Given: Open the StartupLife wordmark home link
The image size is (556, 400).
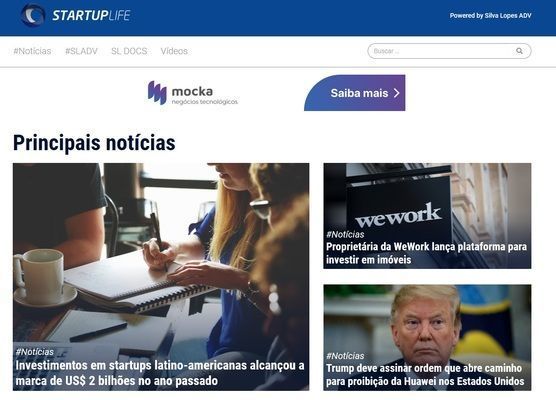Looking at the screenshot, I should 91,15.
